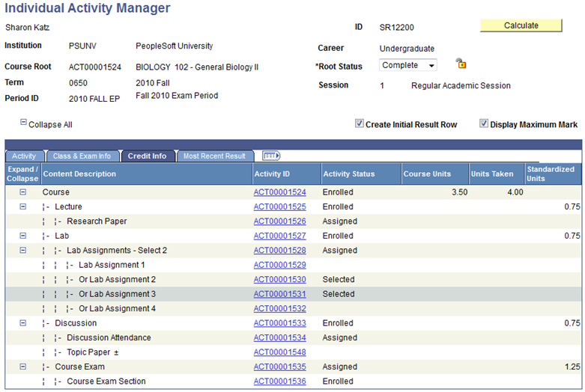Screen dimensions: 585x392
Task: Open activity link ACT00001526
Action: tap(280, 221)
